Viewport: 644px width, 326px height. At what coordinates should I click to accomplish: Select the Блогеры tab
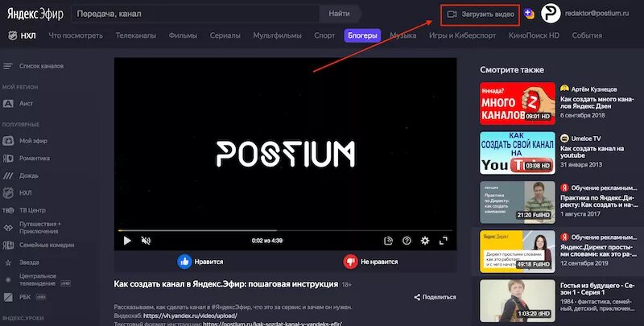pos(362,35)
